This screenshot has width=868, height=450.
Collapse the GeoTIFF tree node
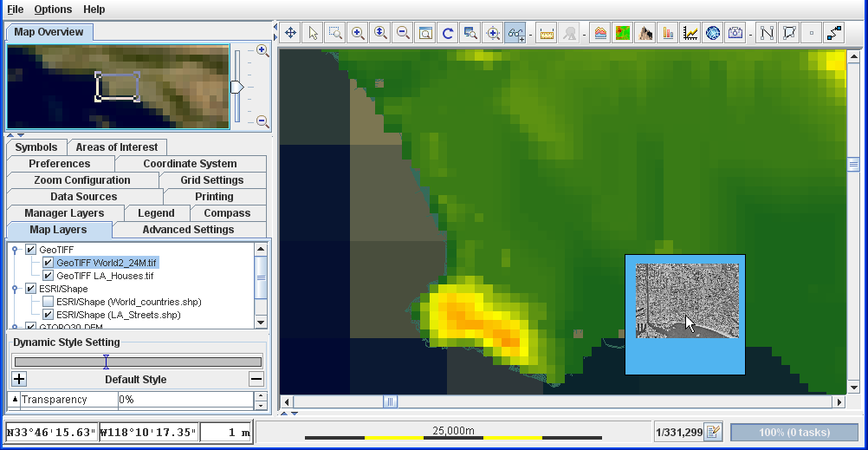16,250
